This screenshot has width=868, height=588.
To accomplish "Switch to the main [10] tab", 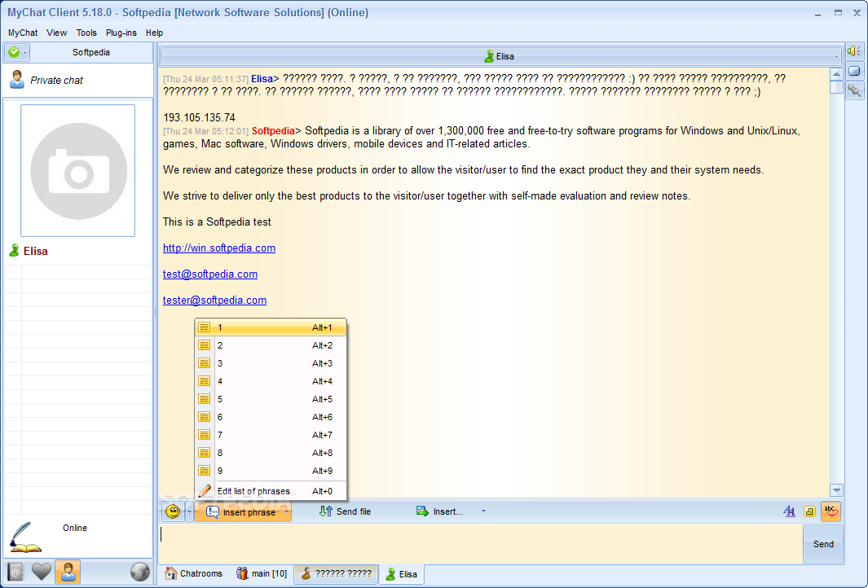I will [x=262, y=573].
